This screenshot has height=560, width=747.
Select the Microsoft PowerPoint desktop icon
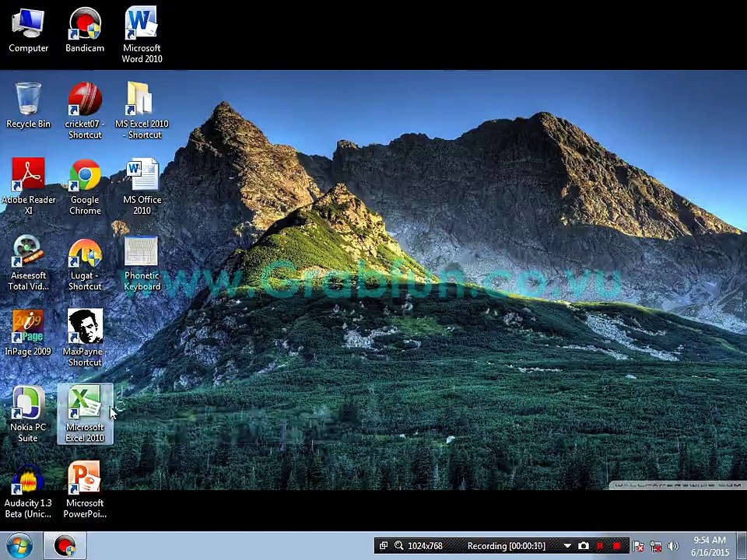tap(84, 491)
